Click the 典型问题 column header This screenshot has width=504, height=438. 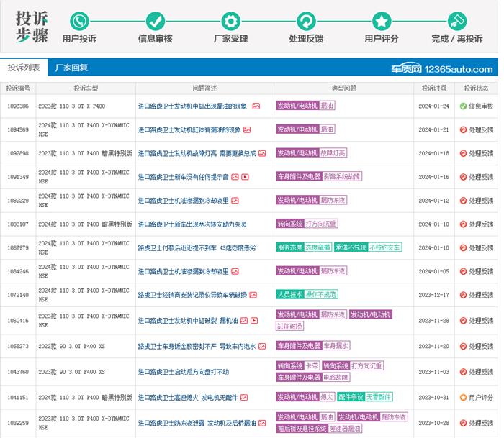[344, 88]
